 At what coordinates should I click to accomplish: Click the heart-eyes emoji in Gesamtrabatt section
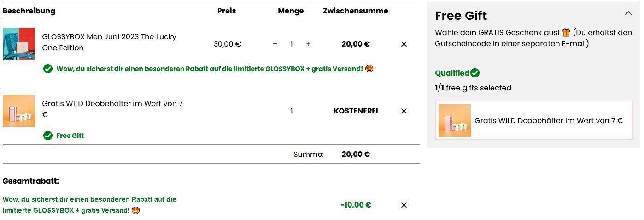click(135, 210)
